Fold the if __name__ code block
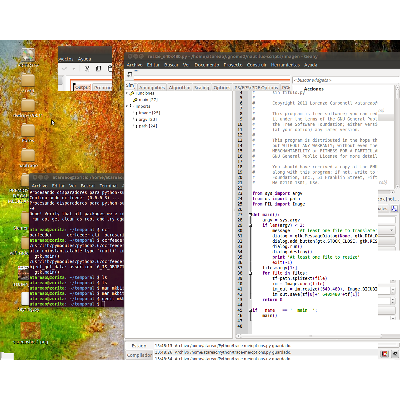400x400 pixels. [x=250, y=310]
